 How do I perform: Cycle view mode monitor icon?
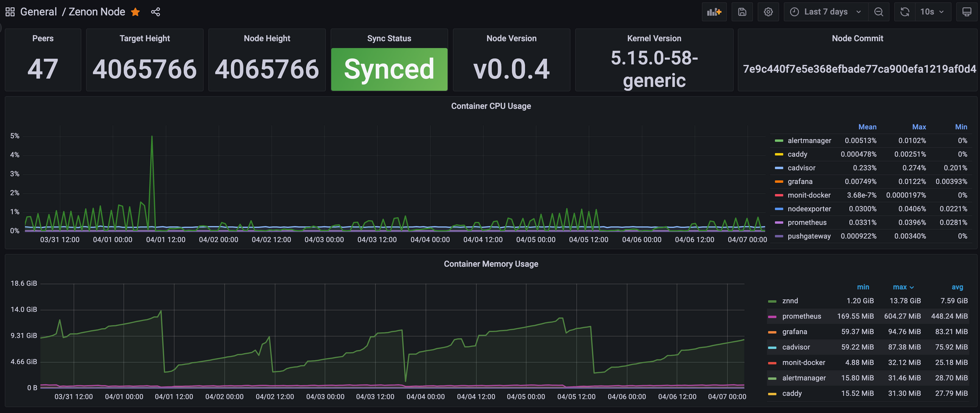pyautogui.click(x=967, y=12)
